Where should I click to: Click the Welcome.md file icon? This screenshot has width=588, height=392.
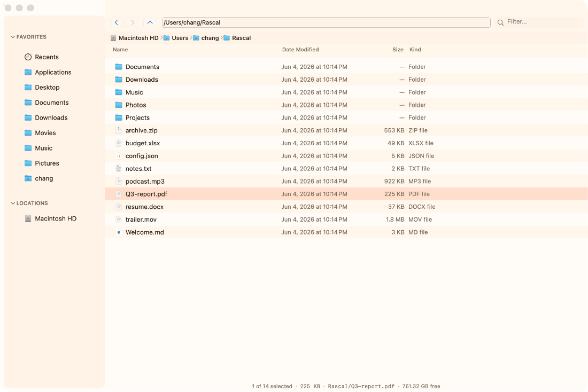pos(119,232)
